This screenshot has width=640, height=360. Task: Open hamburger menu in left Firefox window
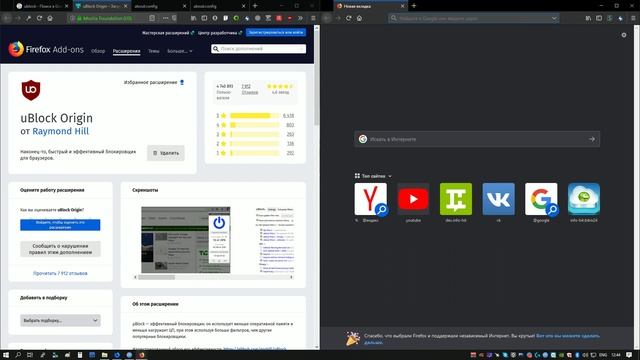pyautogui.click(x=313, y=18)
